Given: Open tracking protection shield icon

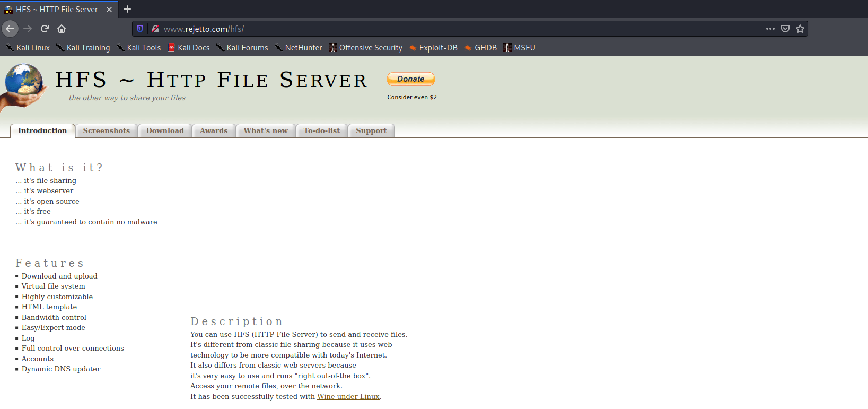Looking at the screenshot, I should click(140, 29).
